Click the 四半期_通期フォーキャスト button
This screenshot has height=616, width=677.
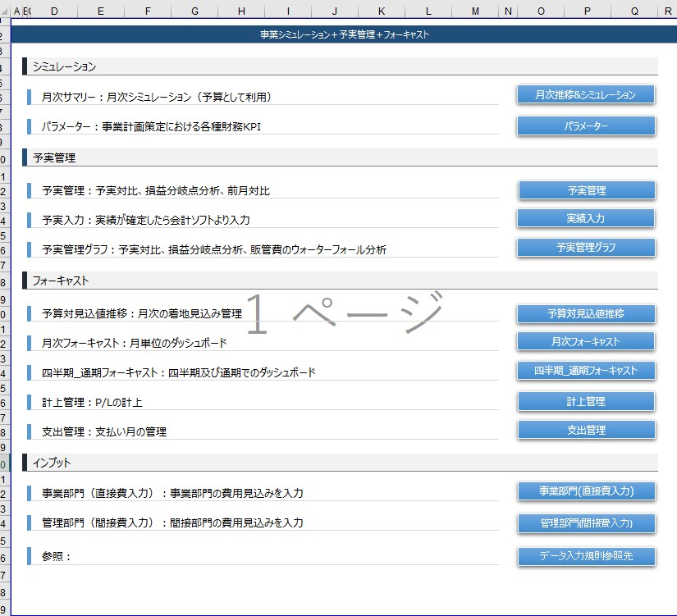586,371
